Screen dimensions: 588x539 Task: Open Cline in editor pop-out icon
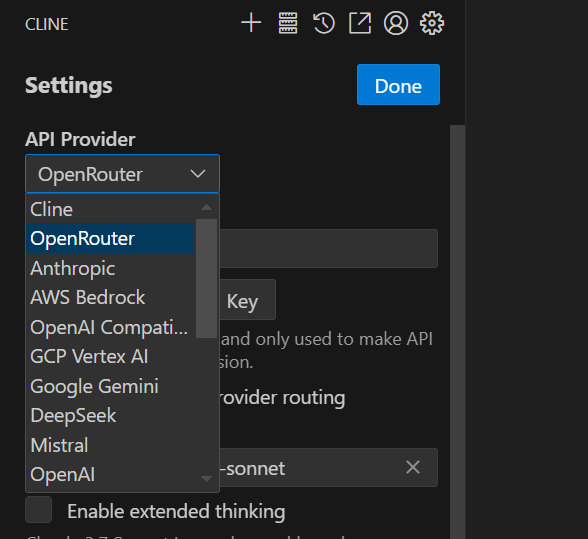pos(360,23)
